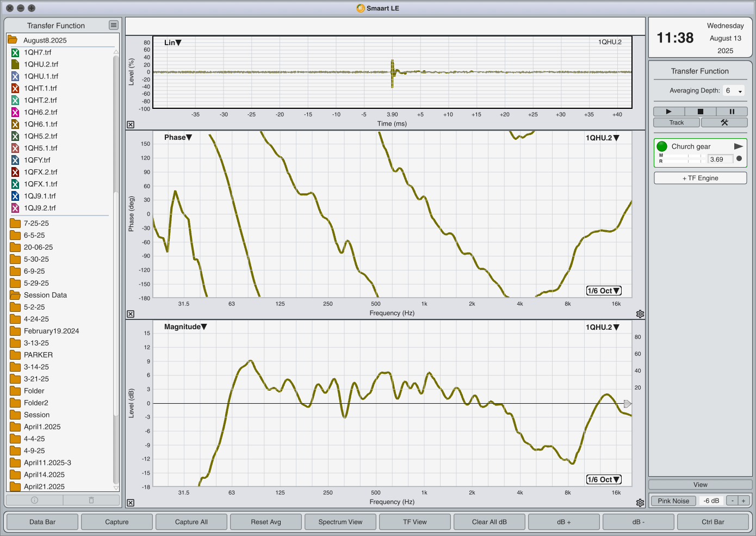Click the Data Bar button
Screen dimensions: 756x536
click(42, 522)
